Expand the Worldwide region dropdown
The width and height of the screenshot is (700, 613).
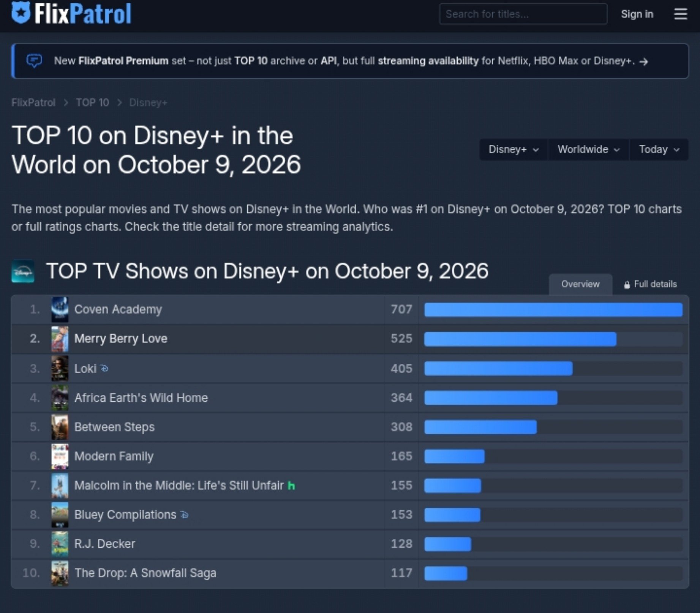[588, 149]
